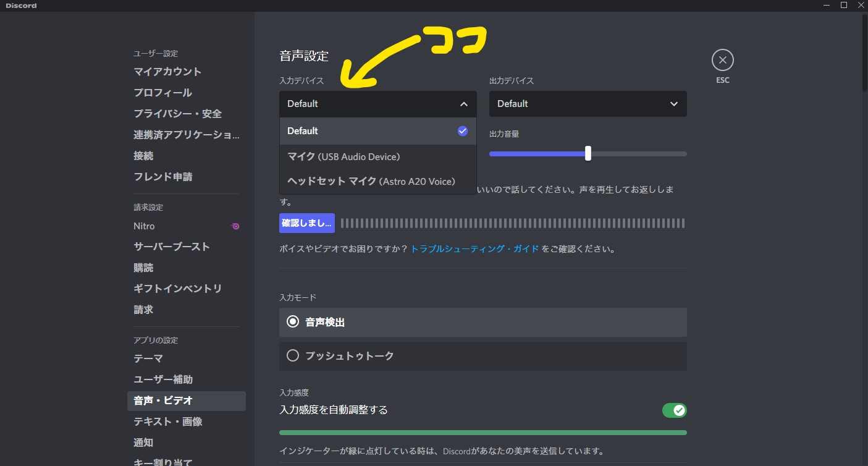Click the checkmark beside the Default option
The height and width of the screenshot is (466, 868).
coord(463,131)
